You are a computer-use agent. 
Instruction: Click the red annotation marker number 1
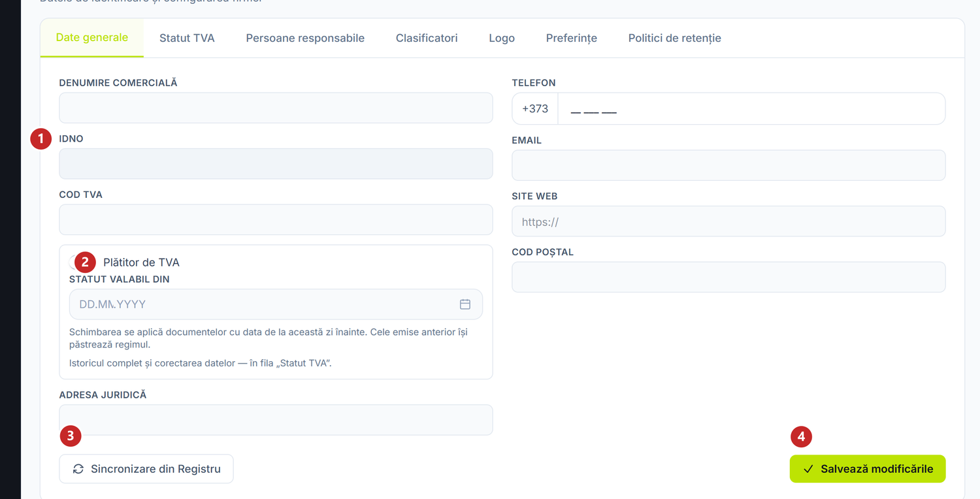point(41,138)
